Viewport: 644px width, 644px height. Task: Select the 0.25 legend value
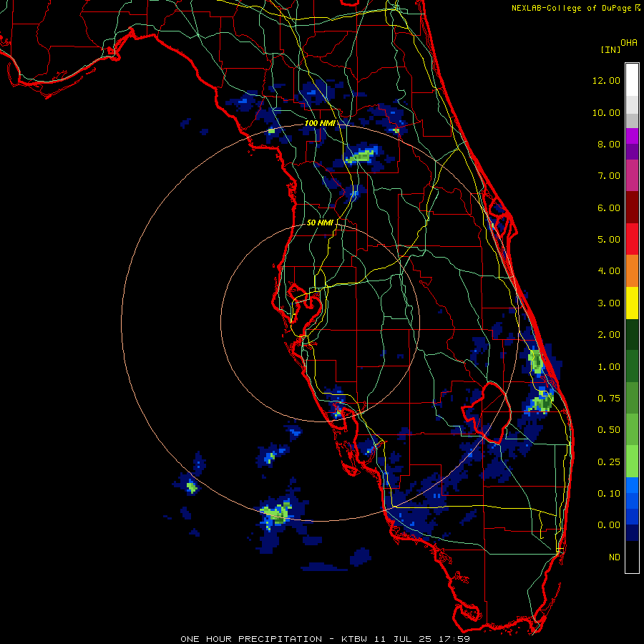609,462
